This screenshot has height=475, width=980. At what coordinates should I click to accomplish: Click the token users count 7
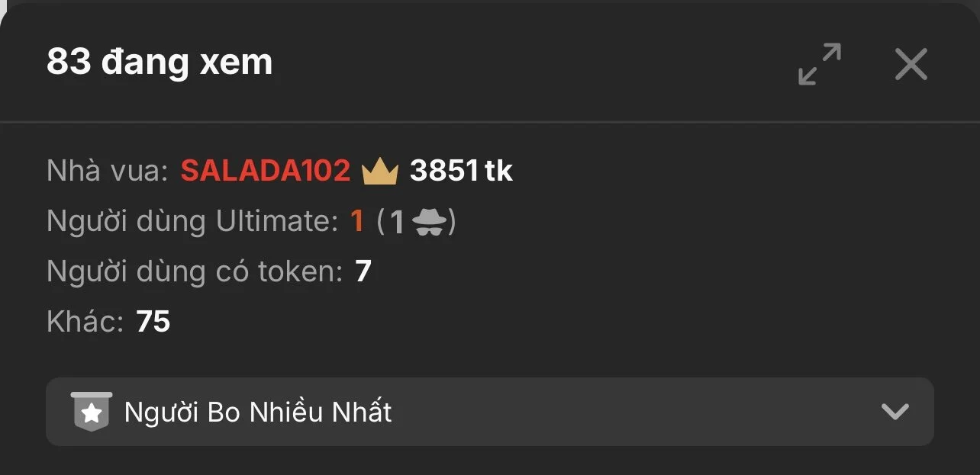(363, 271)
